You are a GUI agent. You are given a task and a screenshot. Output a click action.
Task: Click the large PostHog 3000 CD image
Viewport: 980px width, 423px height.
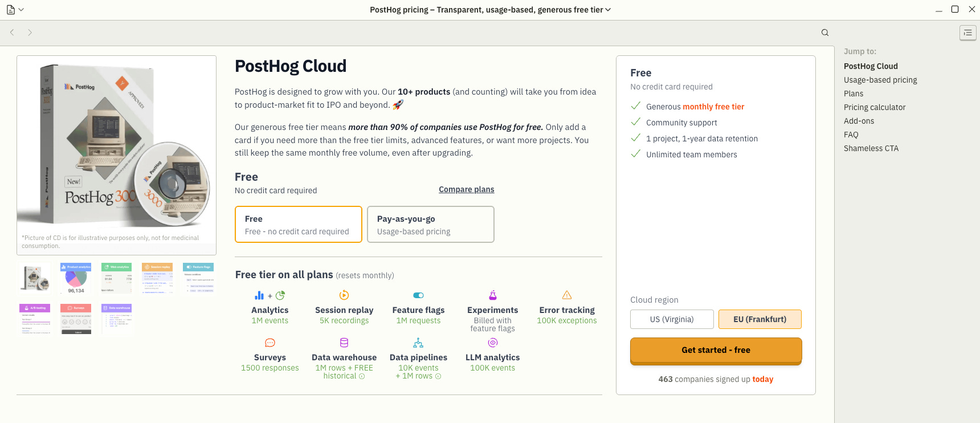[x=116, y=145]
